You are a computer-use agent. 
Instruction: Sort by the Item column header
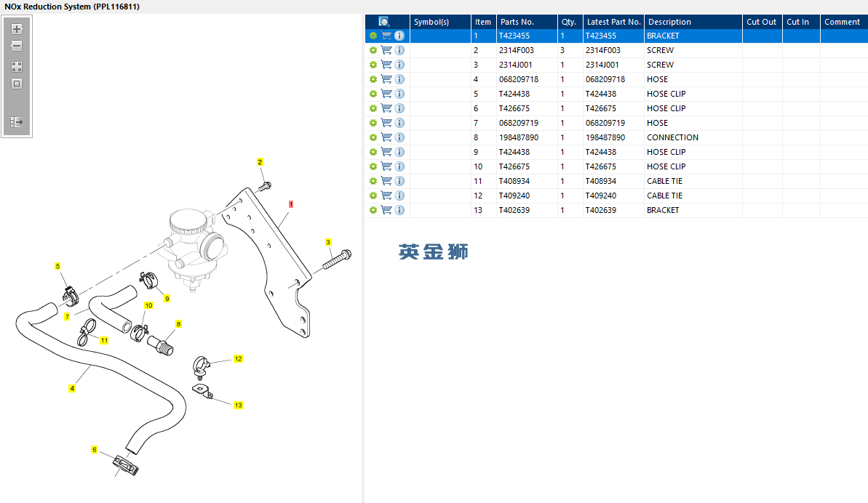coord(483,22)
